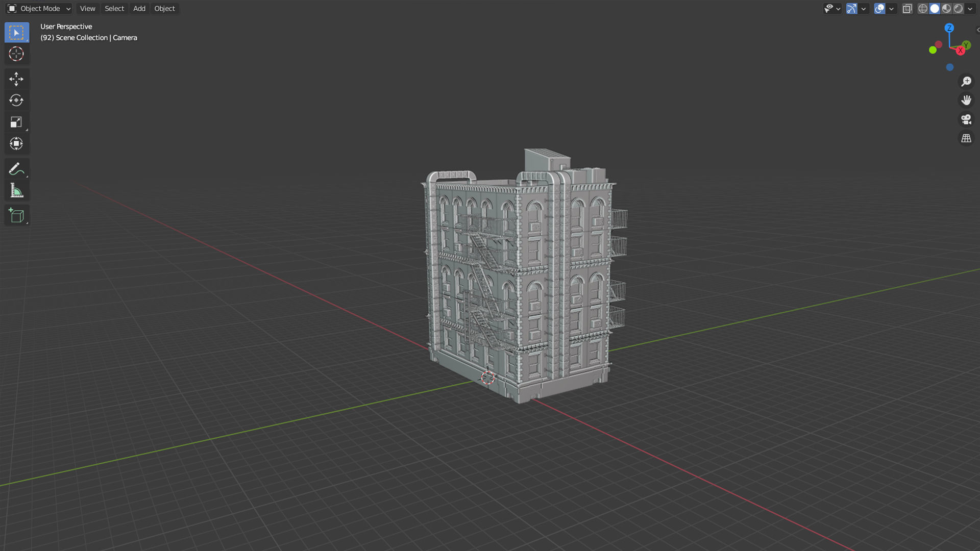
Task: Toggle viewport overlays display
Action: [879, 9]
